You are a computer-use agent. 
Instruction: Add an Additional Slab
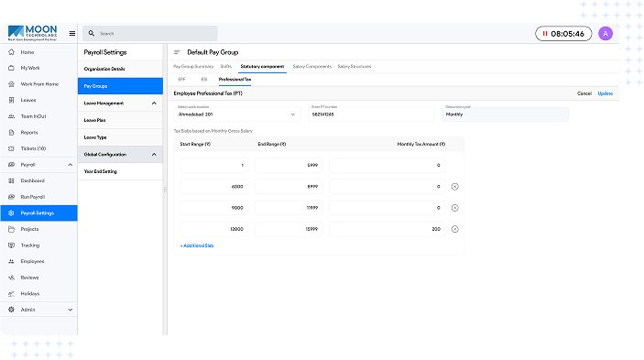coord(197,245)
